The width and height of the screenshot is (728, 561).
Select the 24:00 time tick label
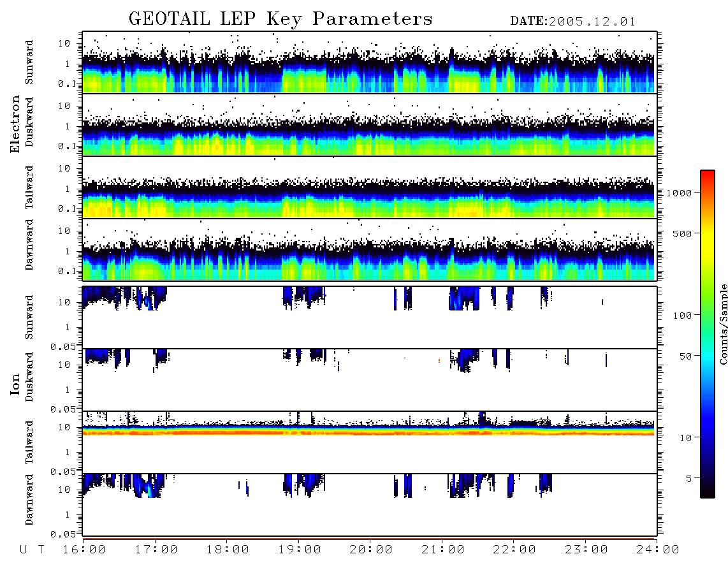pyautogui.click(x=658, y=550)
